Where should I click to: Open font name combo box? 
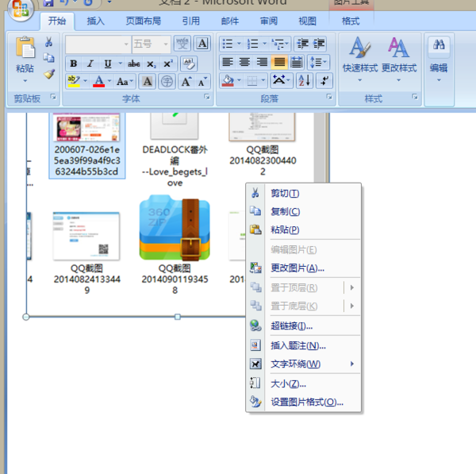click(98, 44)
